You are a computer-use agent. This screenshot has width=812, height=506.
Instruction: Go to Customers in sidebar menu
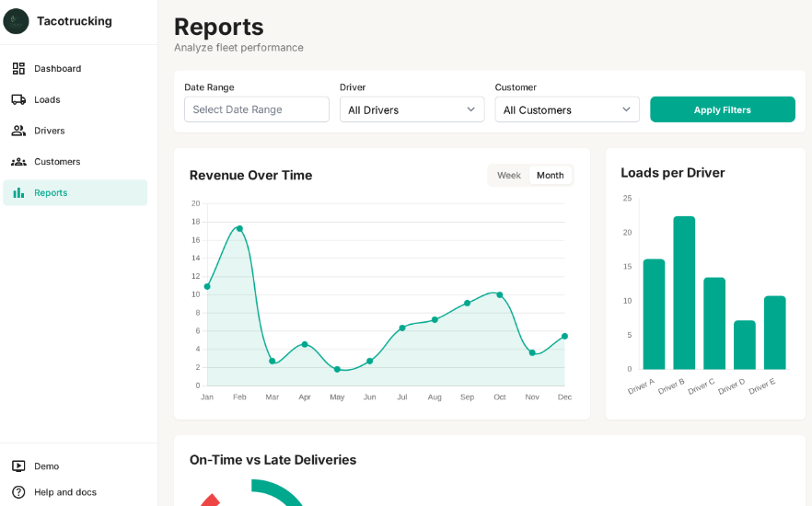point(57,162)
